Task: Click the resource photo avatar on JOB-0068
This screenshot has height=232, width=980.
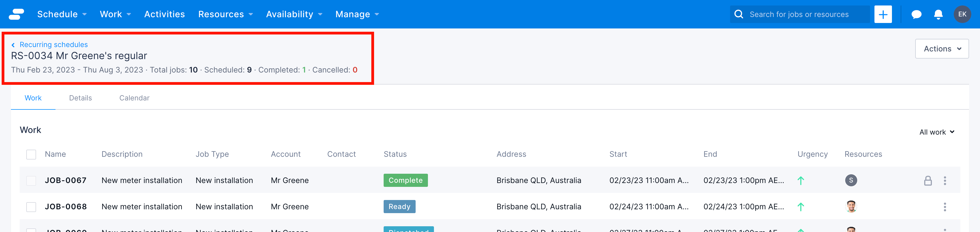Action: [851, 207]
